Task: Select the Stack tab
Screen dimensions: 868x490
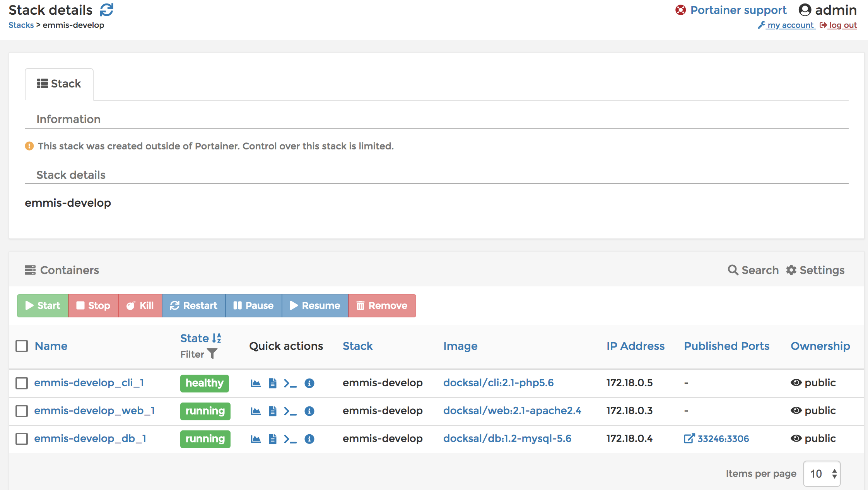Action: 59,84
